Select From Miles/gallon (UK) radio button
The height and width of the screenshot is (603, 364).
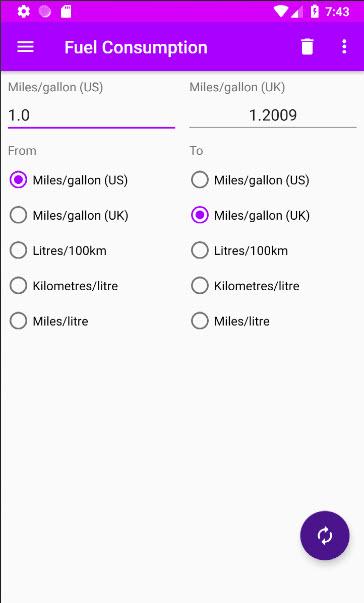69,215
